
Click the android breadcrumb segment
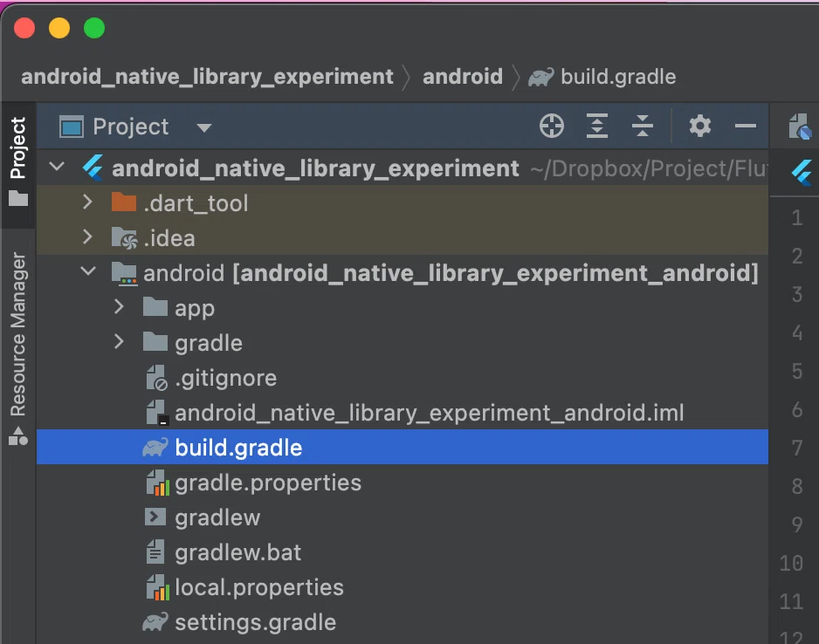pos(462,77)
